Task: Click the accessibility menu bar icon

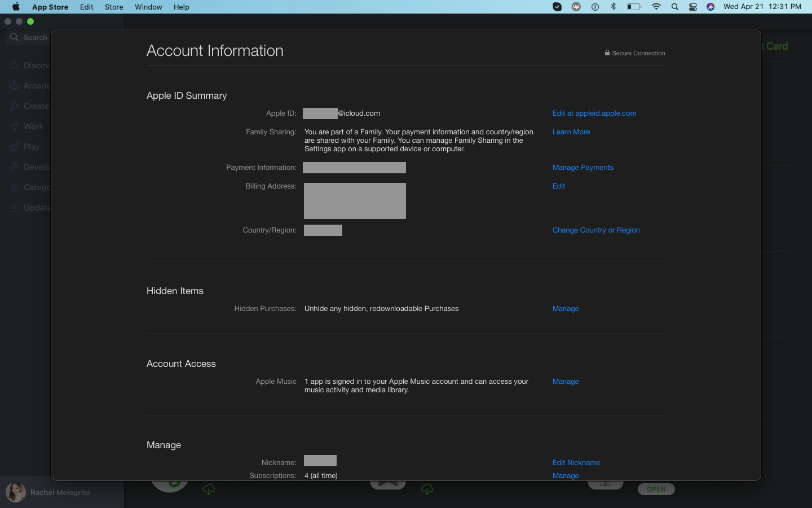Action: click(x=595, y=7)
